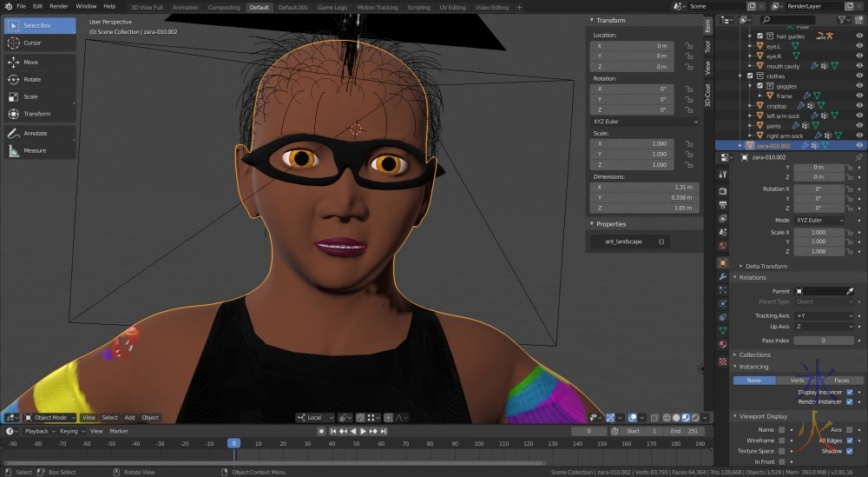This screenshot has height=477, width=868.
Task: Open the Object Mode dropdown
Action: (50, 417)
